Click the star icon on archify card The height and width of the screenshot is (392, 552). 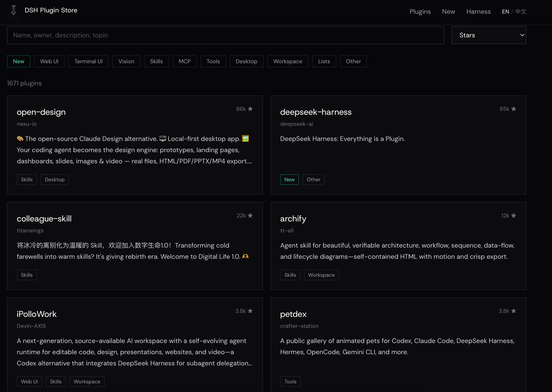(514, 216)
